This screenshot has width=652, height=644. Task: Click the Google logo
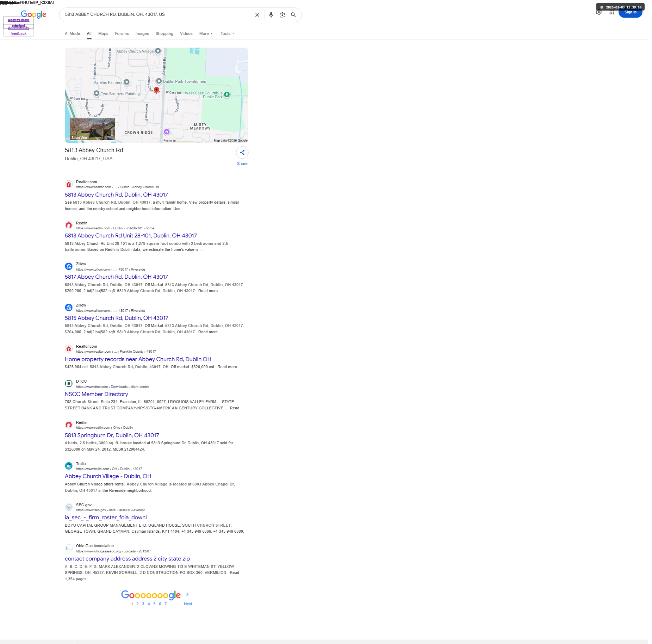33,14
